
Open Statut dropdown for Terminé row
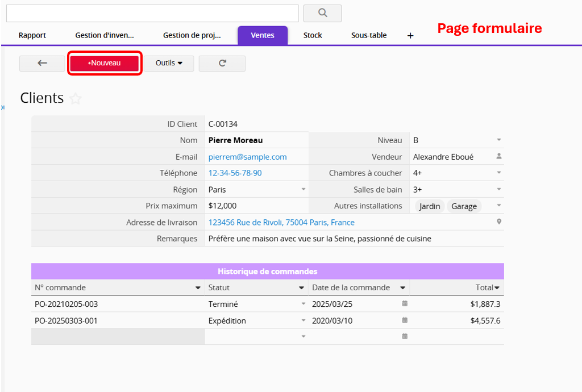tap(303, 304)
